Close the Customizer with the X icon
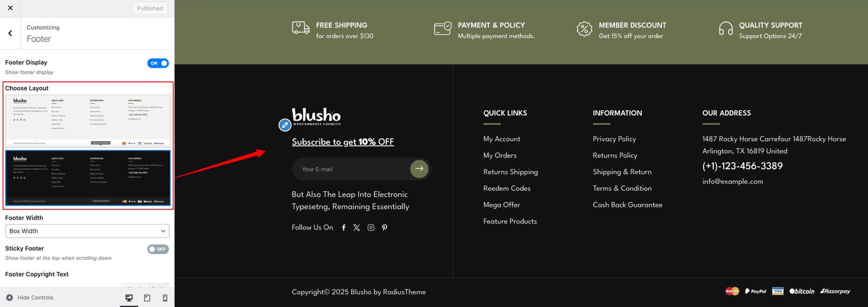 click(x=10, y=8)
